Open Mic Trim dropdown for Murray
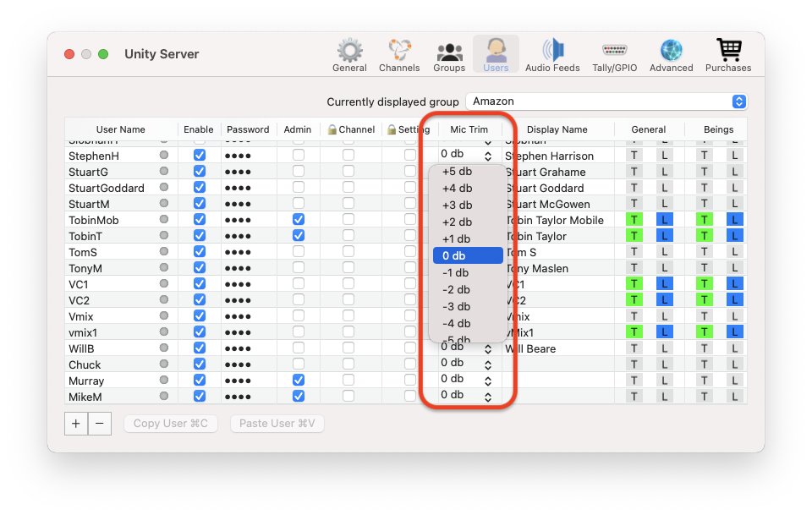Image resolution: width=812 pixels, height=515 pixels. click(x=466, y=380)
